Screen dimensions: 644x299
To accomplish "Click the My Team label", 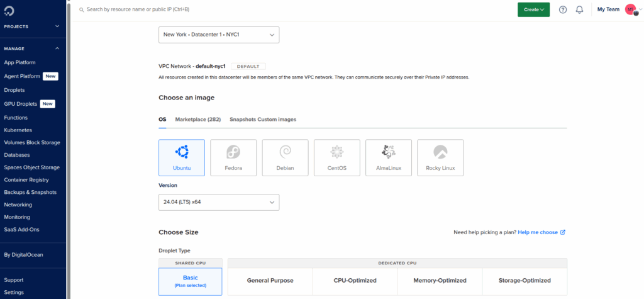I will 608,9.
